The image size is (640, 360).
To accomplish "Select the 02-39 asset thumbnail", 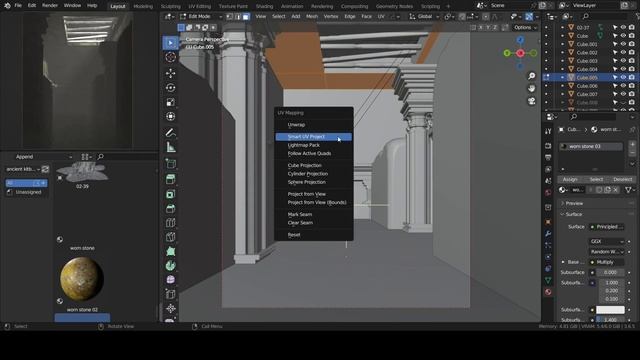I will 82,172.
